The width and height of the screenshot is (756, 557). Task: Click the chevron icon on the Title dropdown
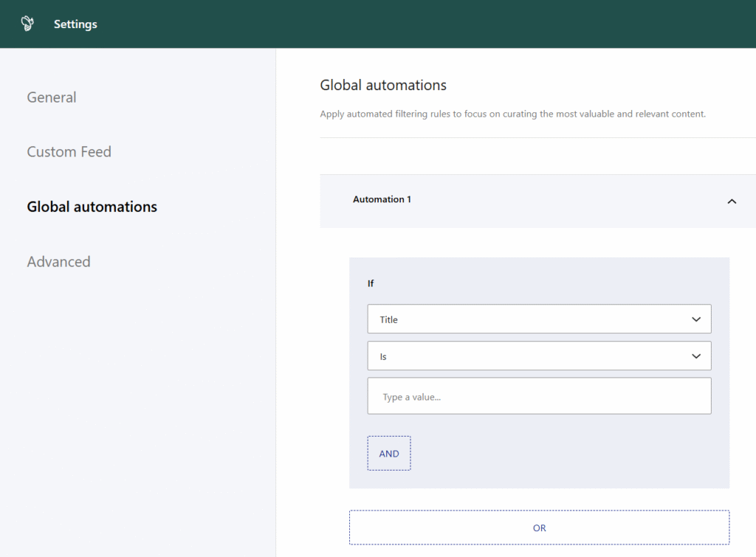pos(695,319)
